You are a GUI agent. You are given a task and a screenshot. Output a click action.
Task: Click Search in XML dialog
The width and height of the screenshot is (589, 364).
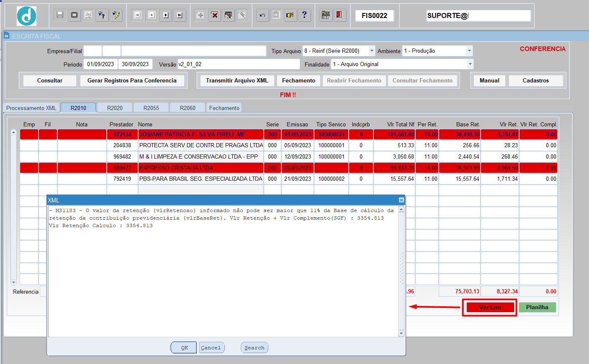[255, 348]
